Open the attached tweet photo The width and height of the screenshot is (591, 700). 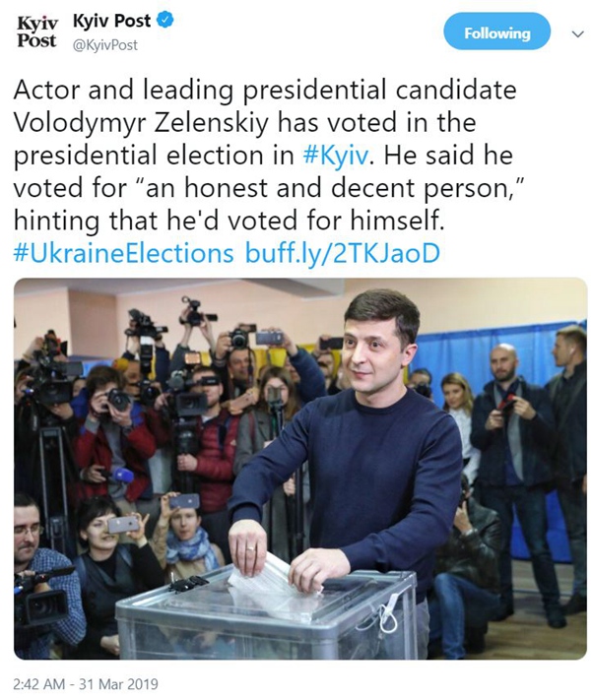click(299, 468)
